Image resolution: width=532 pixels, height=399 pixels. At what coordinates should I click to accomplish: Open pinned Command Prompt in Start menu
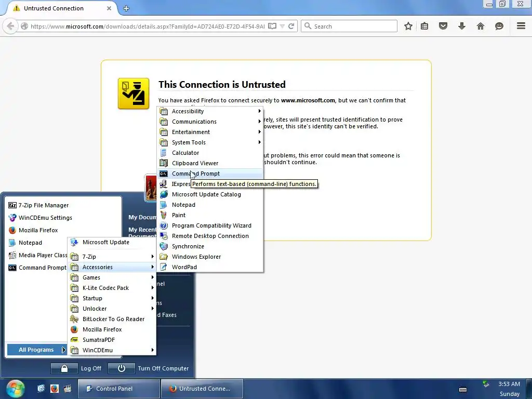pyautogui.click(x=37, y=268)
